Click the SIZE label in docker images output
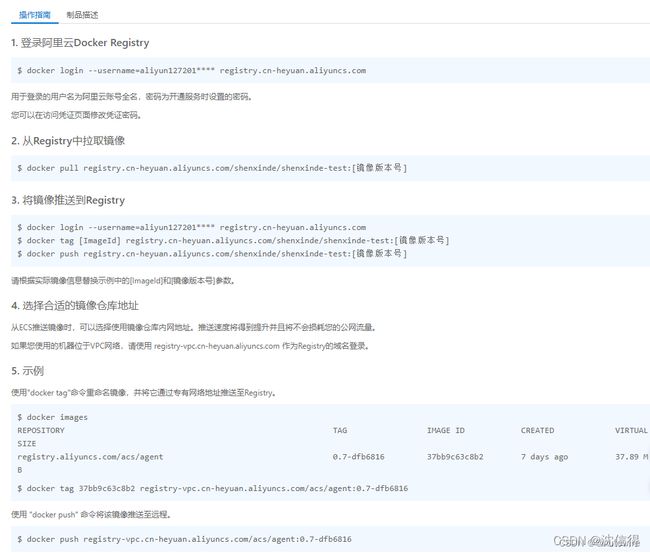Image resolution: width=650 pixels, height=553 pixels. tap(27, 444)
